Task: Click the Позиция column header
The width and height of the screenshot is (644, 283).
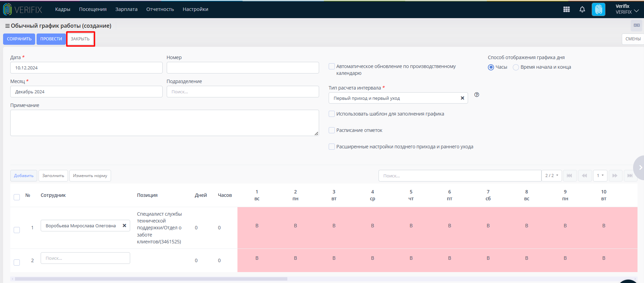Action: tap(147, 195)
